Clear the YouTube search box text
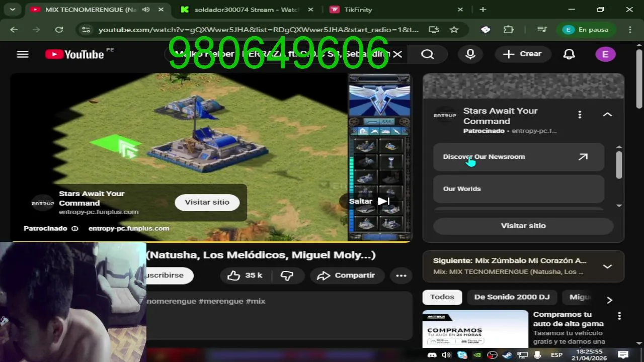 [397, 54]
